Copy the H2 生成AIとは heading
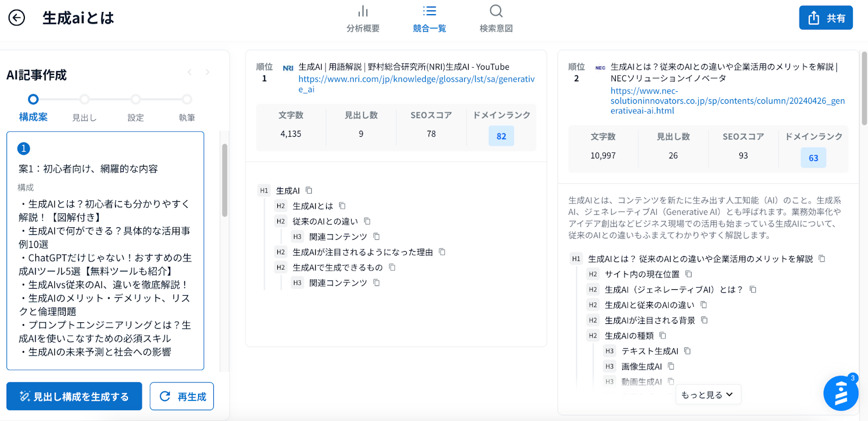 (x=342, y=206)
